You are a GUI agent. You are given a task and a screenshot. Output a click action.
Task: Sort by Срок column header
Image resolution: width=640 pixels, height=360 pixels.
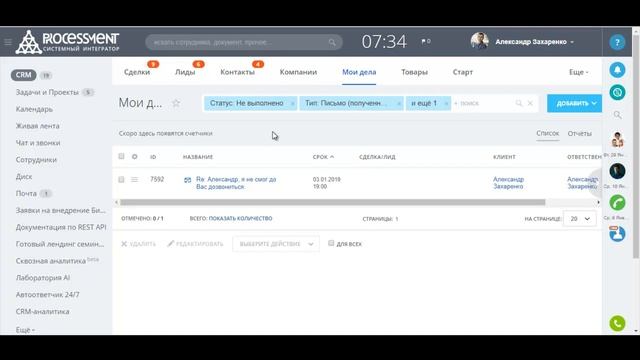click(323, 157)
